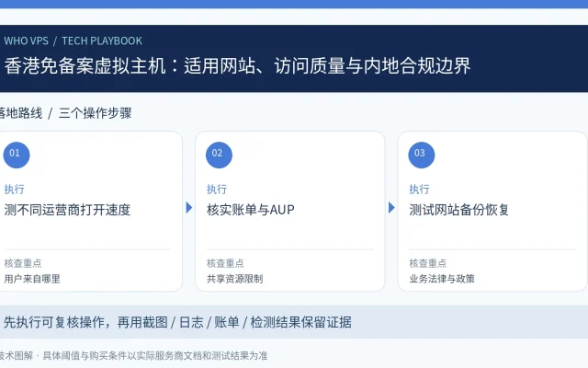The width and height of the screenshot is (588, 368).
Task: Click the arrow between steps 02 and 03
Action: tap(391, 208)
